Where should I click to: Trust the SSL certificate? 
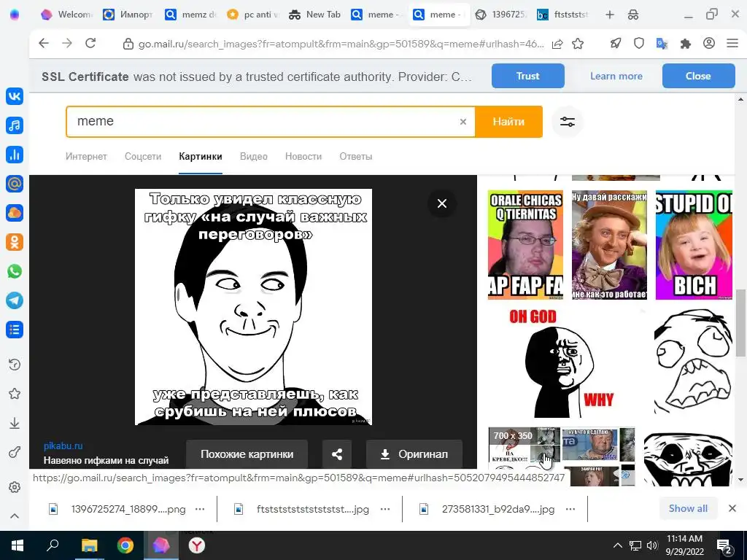click(x=528, y=76)
